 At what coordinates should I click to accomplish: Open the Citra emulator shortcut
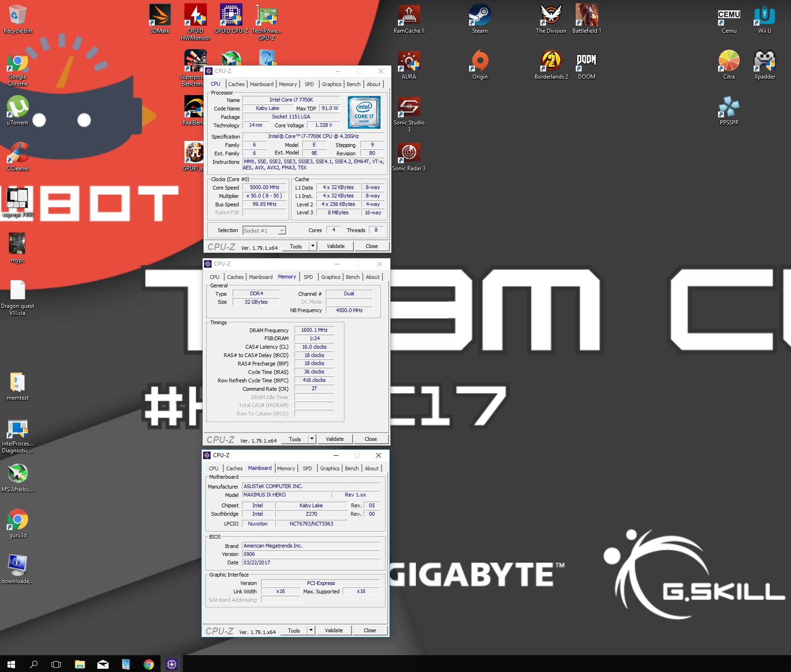729,65
